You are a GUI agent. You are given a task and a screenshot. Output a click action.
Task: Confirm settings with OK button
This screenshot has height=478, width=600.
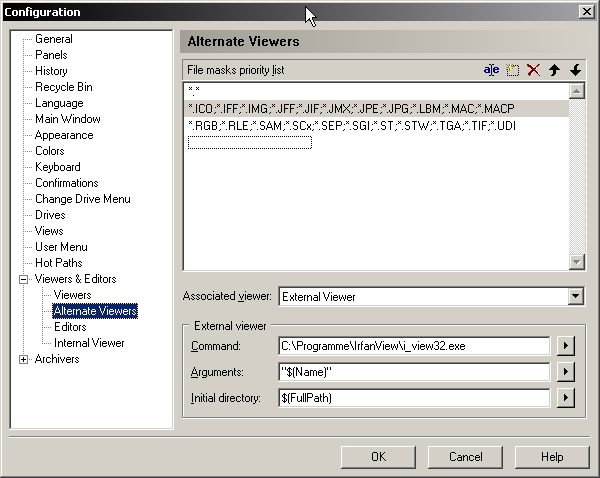pos(378,457)
